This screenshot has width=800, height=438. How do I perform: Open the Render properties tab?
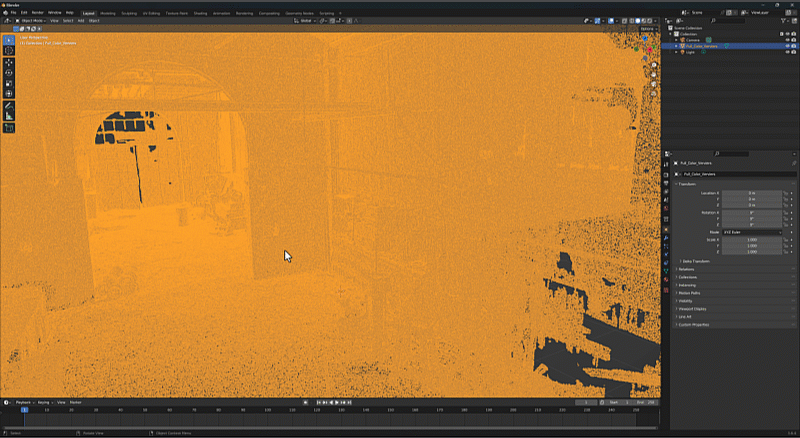pyautogui.click(x=666, y=175)
